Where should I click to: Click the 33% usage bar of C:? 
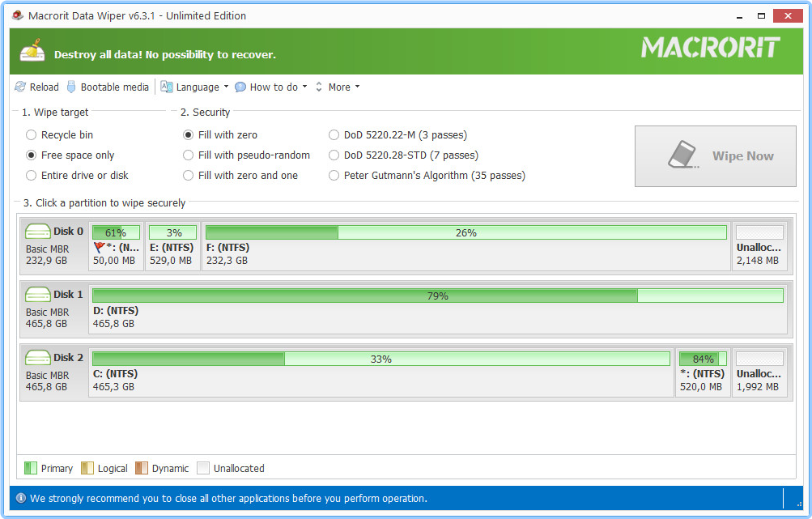[x=381, y=359]
